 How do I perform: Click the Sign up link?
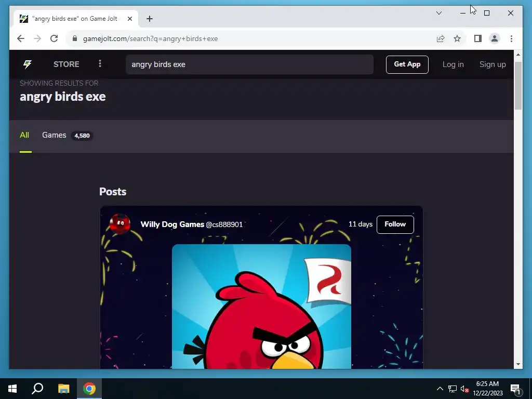tap(493, 64)
